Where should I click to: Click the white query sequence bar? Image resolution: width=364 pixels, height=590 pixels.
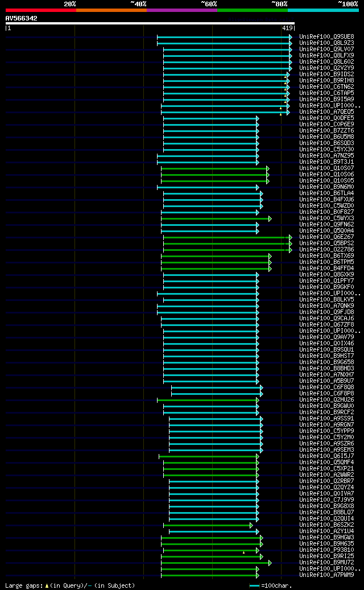click(150, 23)
